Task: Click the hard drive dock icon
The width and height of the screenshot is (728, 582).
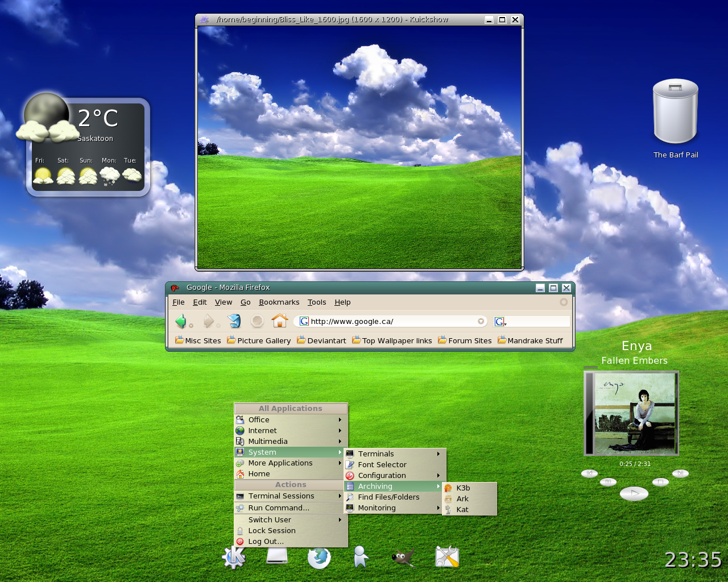Action: [x=277, y=556]
